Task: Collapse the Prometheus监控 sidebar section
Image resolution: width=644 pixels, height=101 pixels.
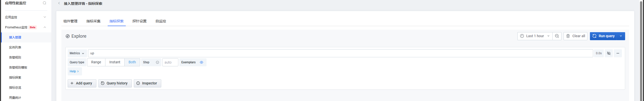Action: click(x=45, y=27)
